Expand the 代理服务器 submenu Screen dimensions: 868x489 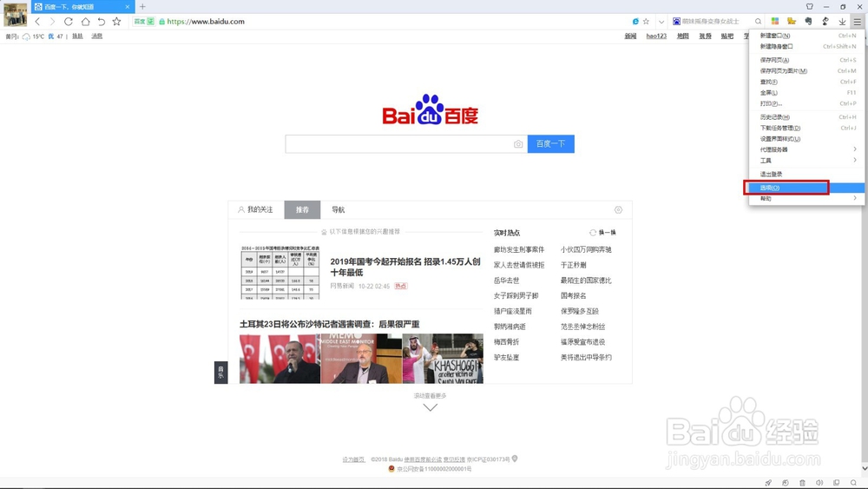click(x=806, y=149)
